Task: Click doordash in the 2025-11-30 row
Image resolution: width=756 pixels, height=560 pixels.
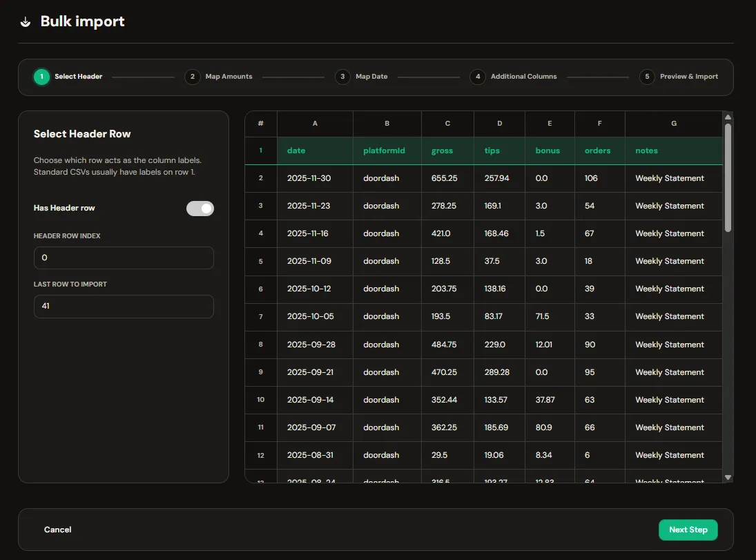Action: 387,178
